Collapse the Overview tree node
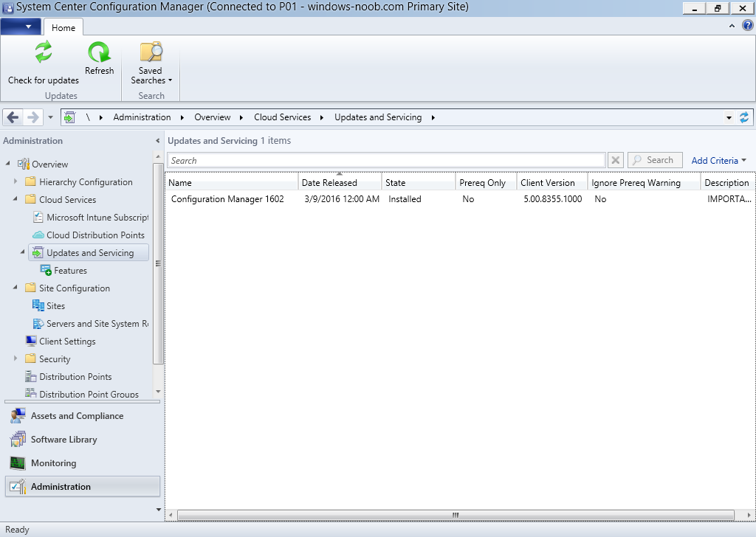Image resolution: width=756 pixels, height=537 pixels. pyautogui.click(x=8, y=164)
